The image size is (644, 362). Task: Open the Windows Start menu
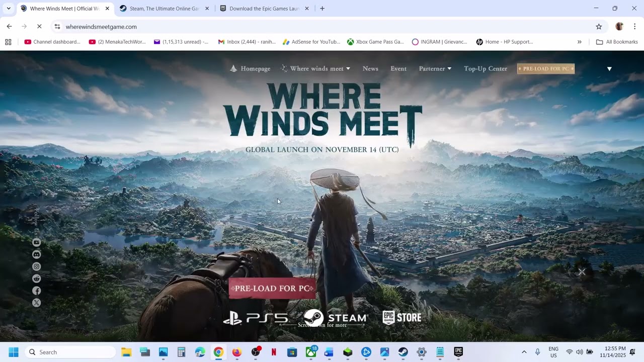click(14, 352)
